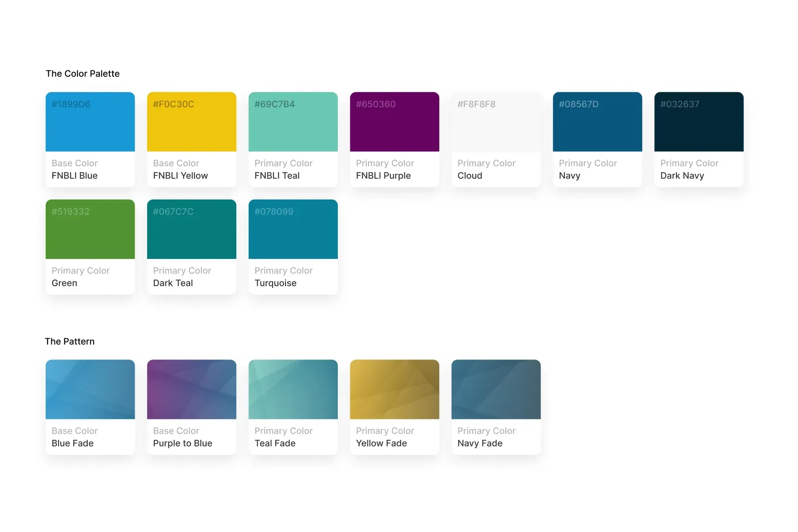
Task: Click the 'Green' label text
Action: pyautogui.click(x=64, y=283)
